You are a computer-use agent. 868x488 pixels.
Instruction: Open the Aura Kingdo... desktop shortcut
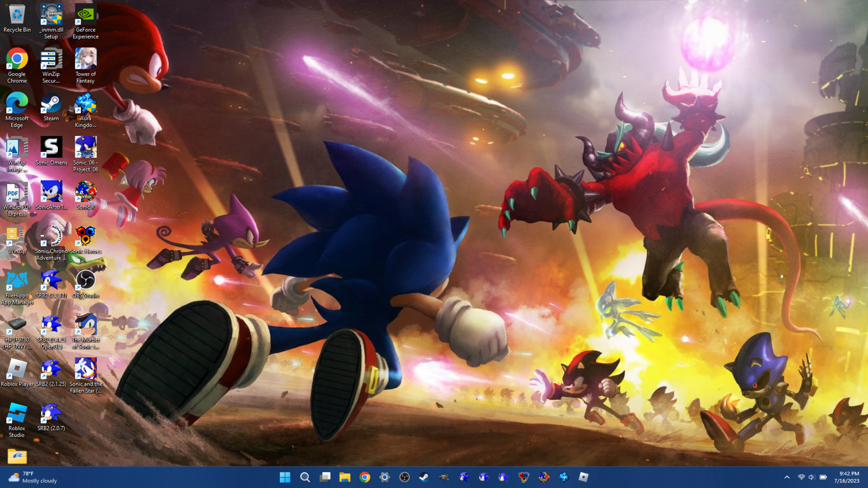click(86, 111)
